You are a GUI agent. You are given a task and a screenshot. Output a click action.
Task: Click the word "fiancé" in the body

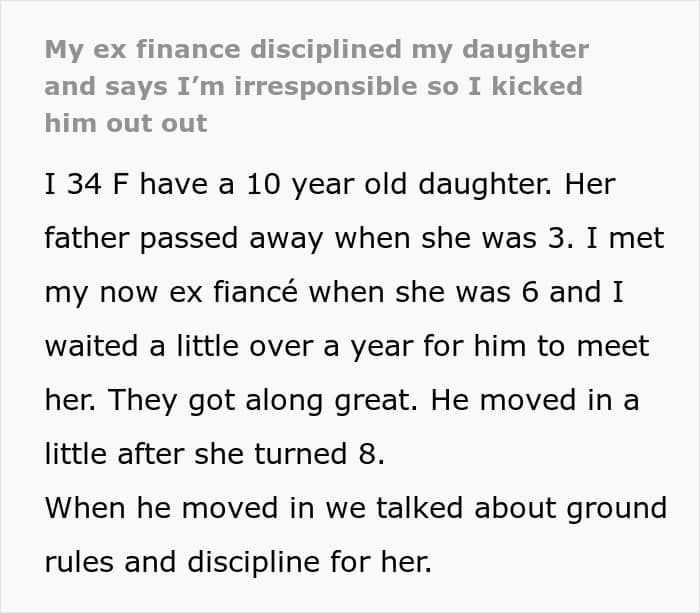(x=255, y=292)
